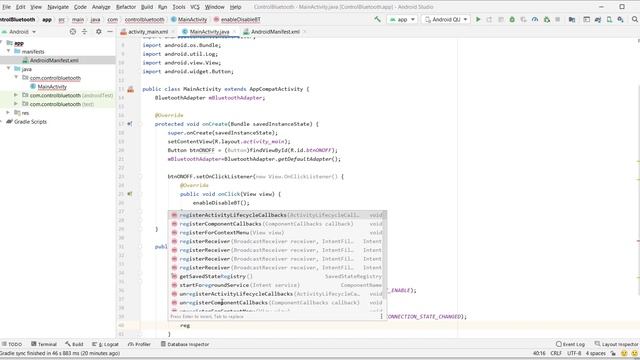
Task: Open the TODO tool window
Action: click(12, 344)
